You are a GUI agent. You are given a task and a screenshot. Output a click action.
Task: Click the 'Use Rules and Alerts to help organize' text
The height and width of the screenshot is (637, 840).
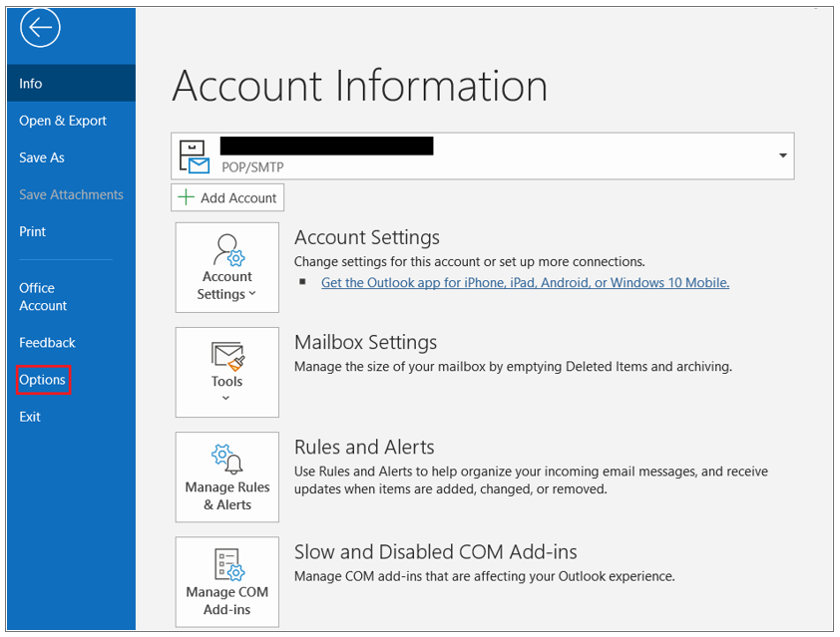[x=531, y=480]
